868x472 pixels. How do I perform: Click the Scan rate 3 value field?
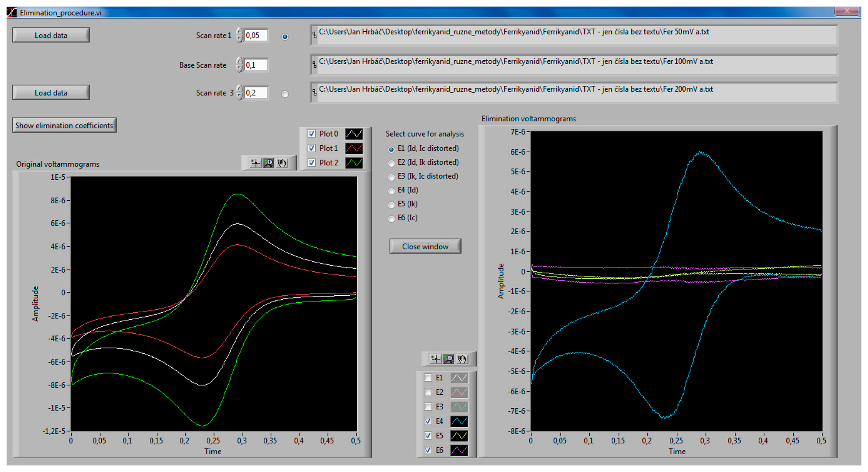click(x=256, y=92)
